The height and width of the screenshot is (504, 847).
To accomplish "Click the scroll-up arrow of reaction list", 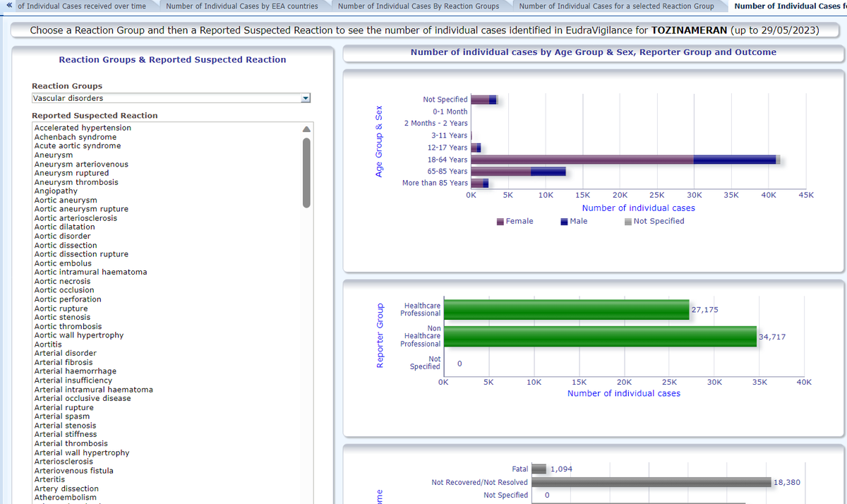I will 306,129.
